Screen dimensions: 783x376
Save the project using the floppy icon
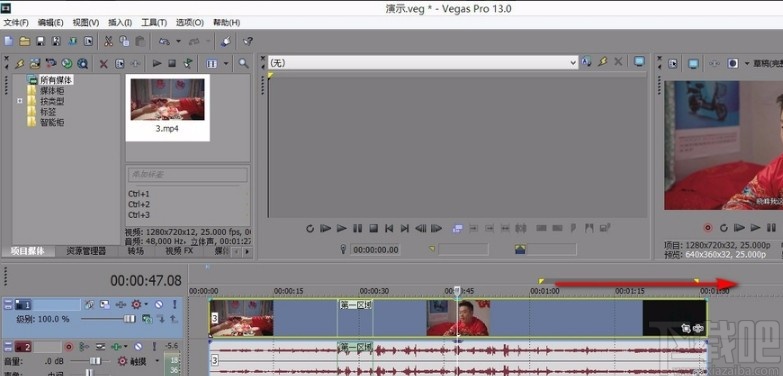40,41
